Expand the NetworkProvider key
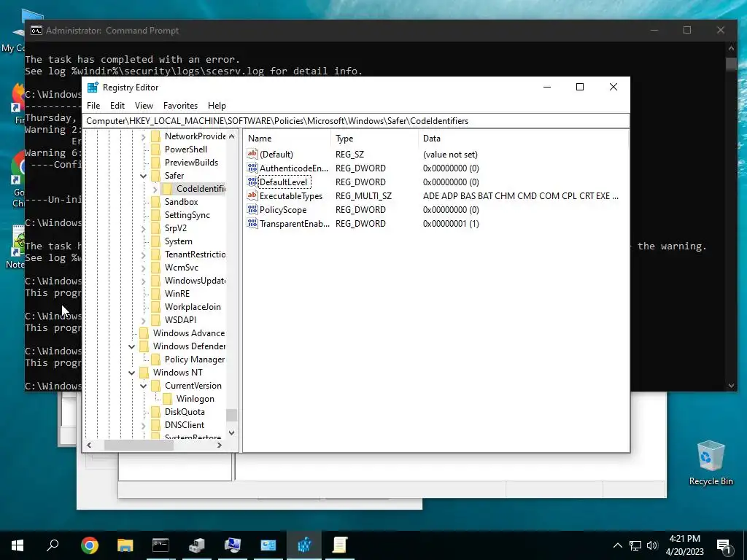The width and height of the screenshot is (747, 560). 144,137
